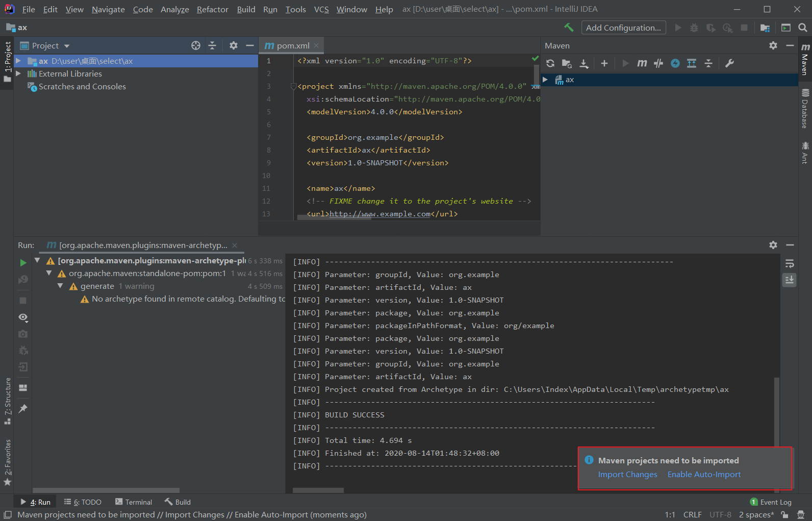Viewport: 812px width, 521px height.
Task: Expand External Libraries node
Action: tap(18, 73)
